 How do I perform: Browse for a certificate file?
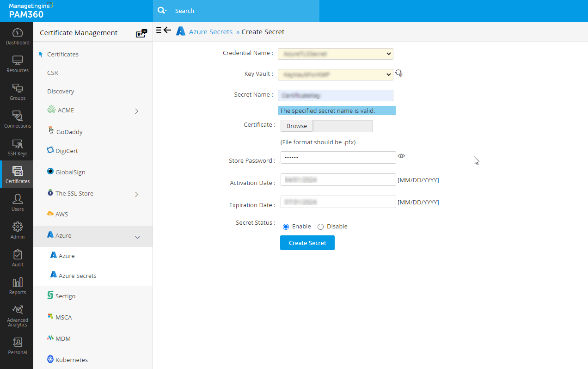click(296, 125)
